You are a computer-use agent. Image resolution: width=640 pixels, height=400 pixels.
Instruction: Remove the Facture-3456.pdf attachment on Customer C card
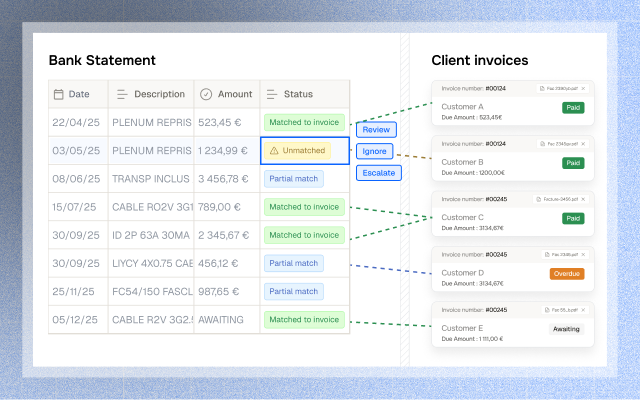583,199
